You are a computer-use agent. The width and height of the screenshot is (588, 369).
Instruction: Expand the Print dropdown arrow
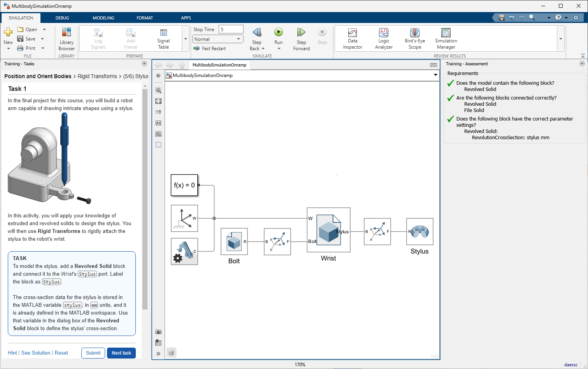click(x=43, y=48)
